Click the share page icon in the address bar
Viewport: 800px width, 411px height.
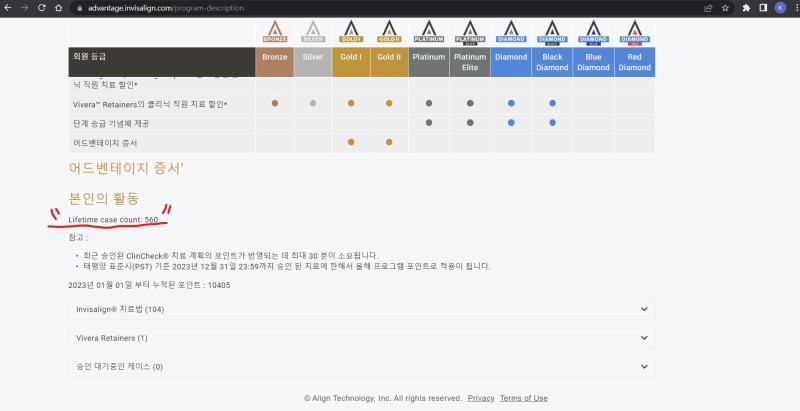pos(708,8)
